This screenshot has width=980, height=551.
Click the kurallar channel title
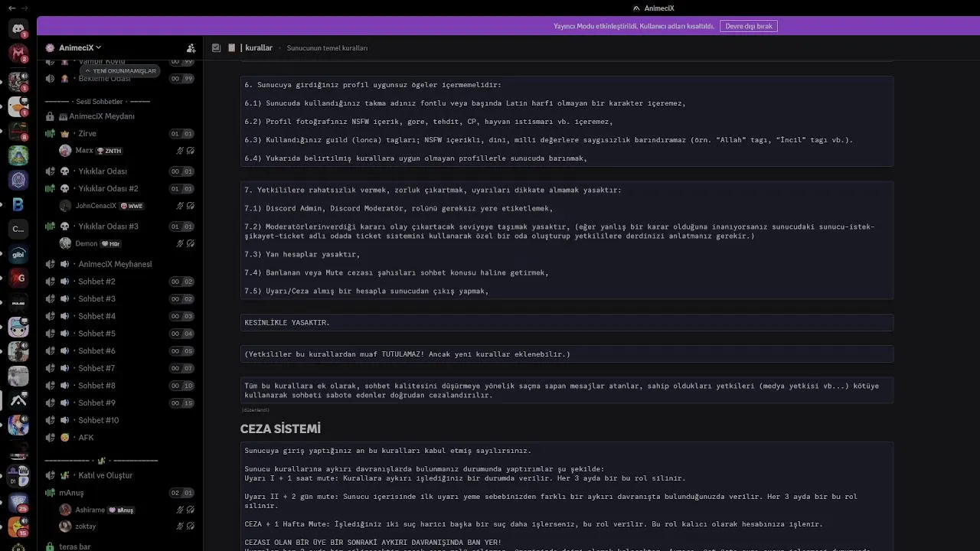click(259, 47)
